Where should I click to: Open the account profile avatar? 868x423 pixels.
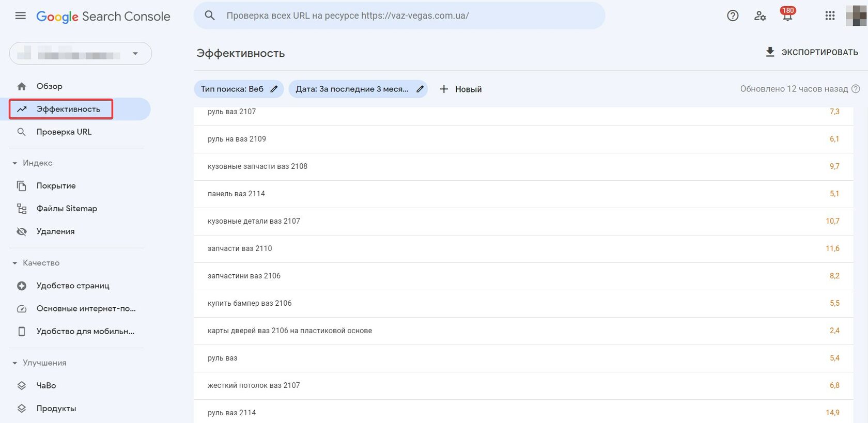(x=856, y=15)
